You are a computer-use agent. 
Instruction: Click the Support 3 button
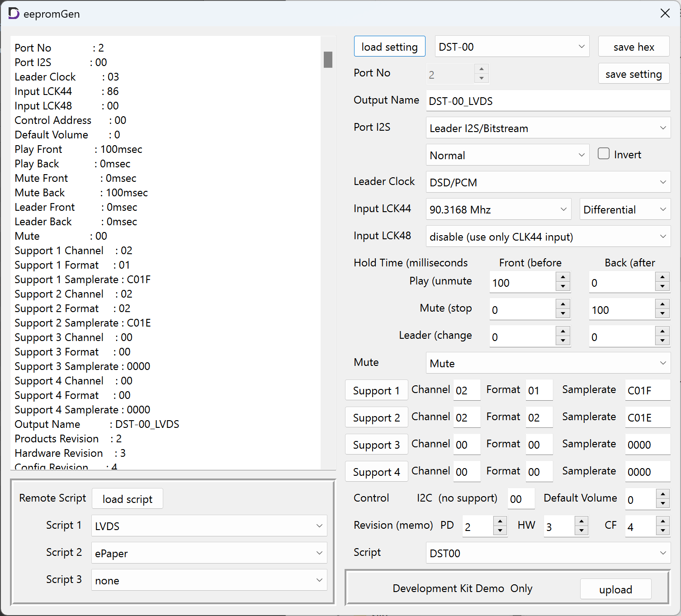pos(376,445)
